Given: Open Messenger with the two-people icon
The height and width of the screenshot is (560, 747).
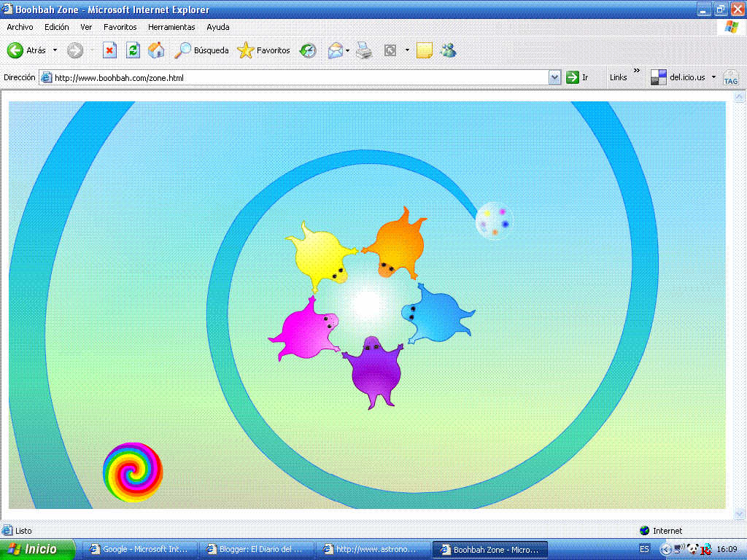Looking at the screenshot, I should tap(448, 50).
